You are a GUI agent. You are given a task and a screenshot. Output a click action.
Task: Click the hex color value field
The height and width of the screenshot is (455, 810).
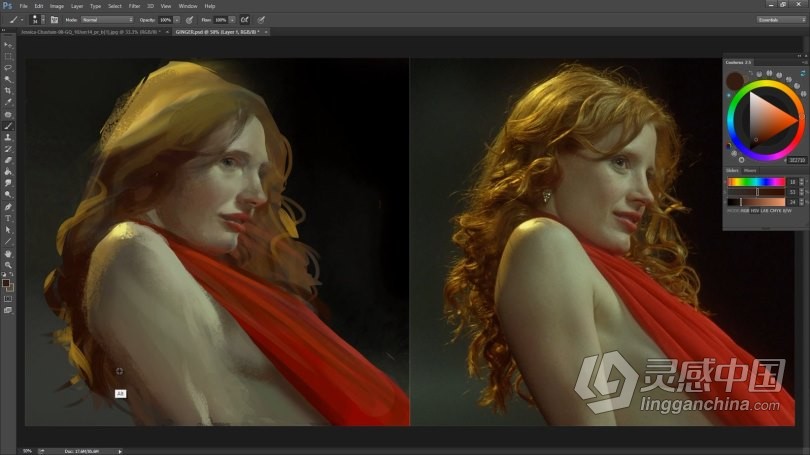click(797, 160)
